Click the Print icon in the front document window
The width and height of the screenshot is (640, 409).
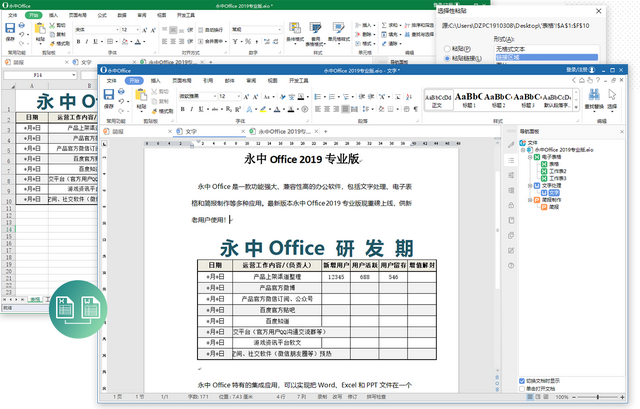pos(121,91)
